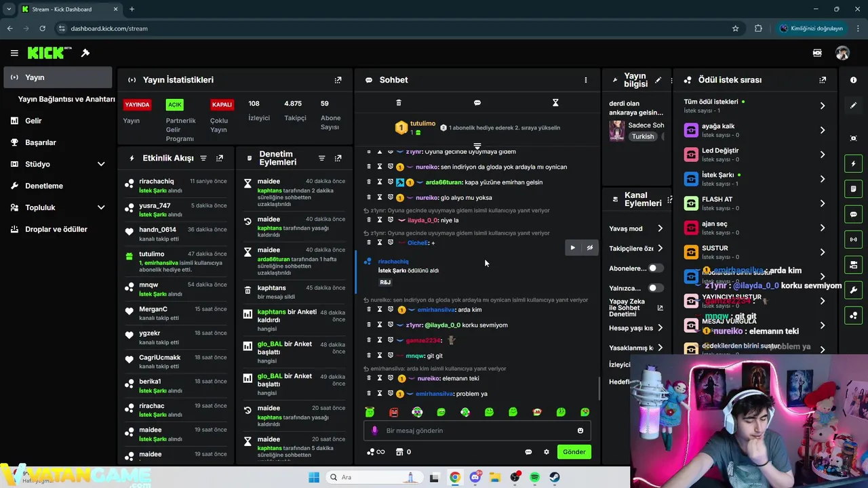The image size is (868, 488).
Task: Click the KAPALI multi-stream badge
Action: [222, 104]
